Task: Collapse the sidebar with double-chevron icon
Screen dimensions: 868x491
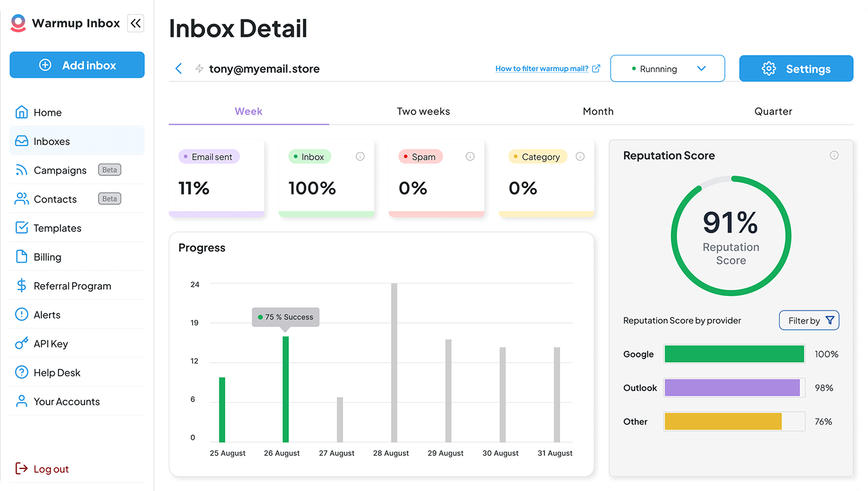Action: [135, 23]
